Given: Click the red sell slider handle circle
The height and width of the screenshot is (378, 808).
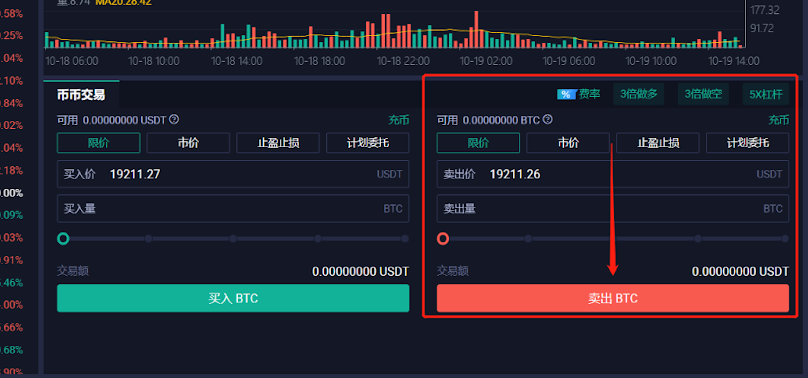Looking at the screenshot, I should 443,238.
